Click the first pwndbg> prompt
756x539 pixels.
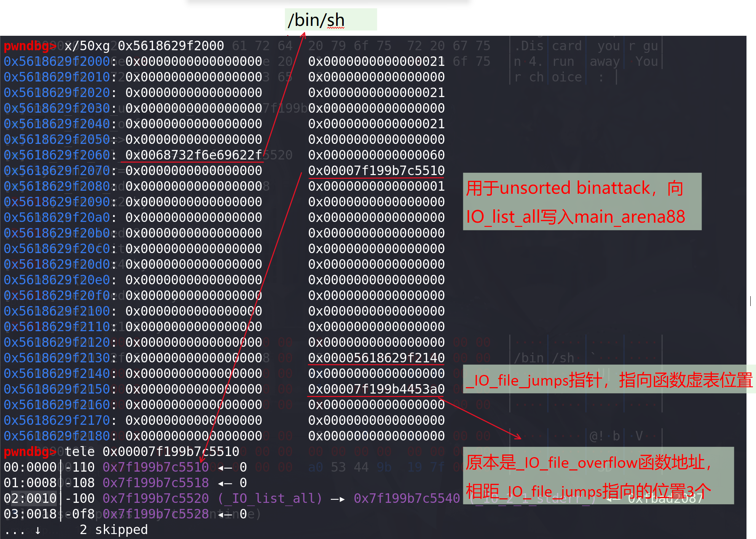(30, 46)
